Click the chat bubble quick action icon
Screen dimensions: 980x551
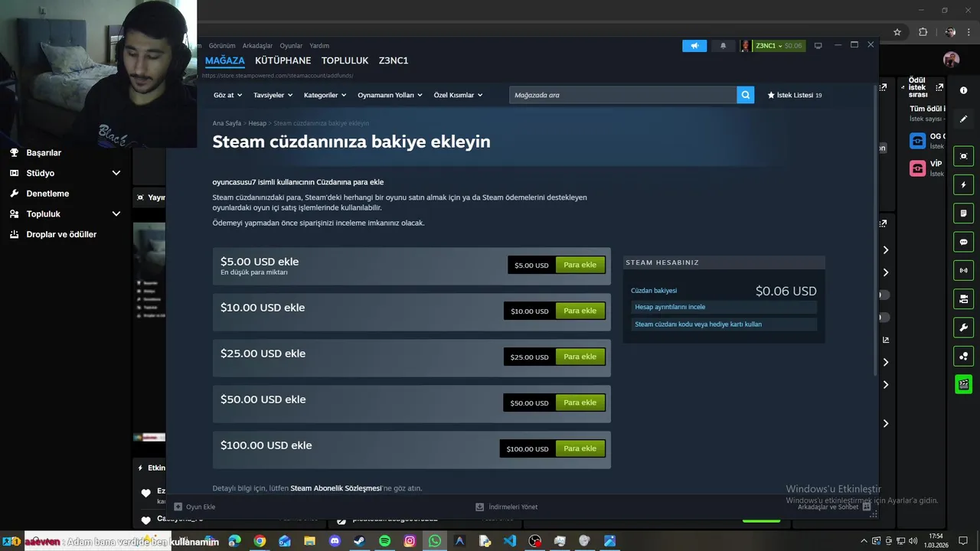point(963,242)
